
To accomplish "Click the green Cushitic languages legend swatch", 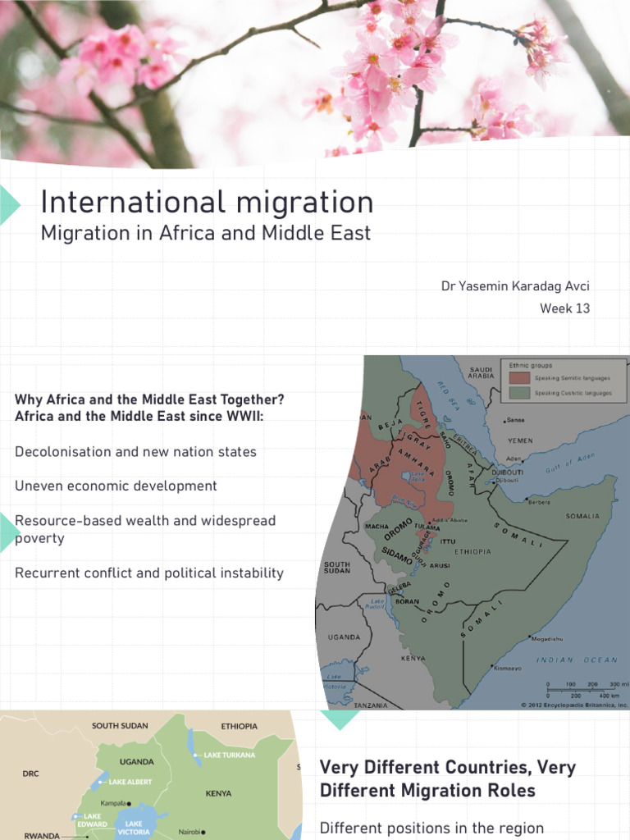I will [x=518, y=393].
